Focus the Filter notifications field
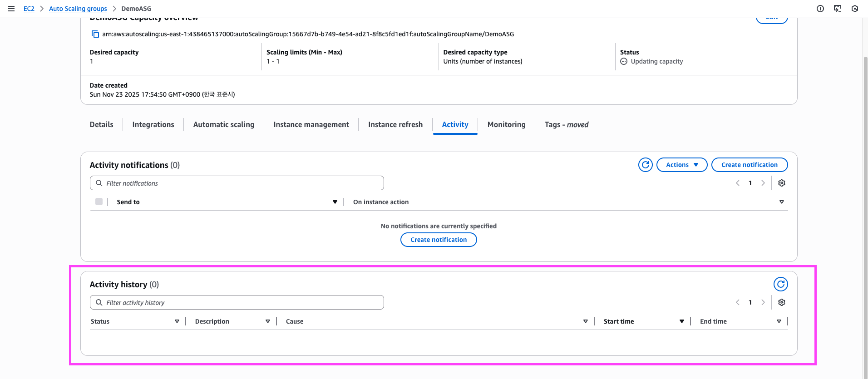 point(237,183)
